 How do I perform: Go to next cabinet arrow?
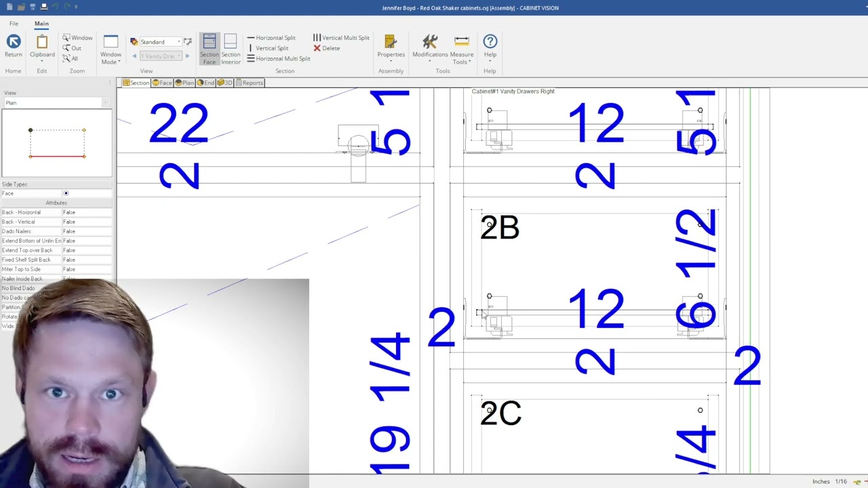188,56
